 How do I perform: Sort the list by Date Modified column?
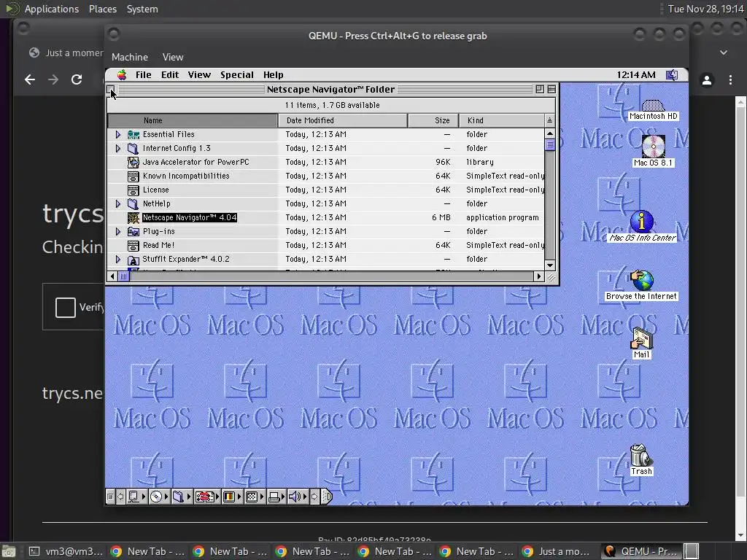(x=343, y=120)
